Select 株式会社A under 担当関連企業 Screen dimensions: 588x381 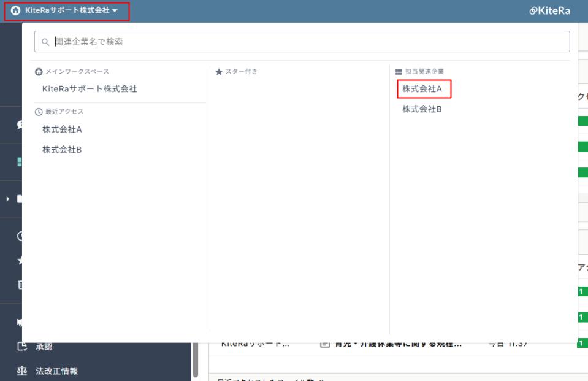click(422, 89)
